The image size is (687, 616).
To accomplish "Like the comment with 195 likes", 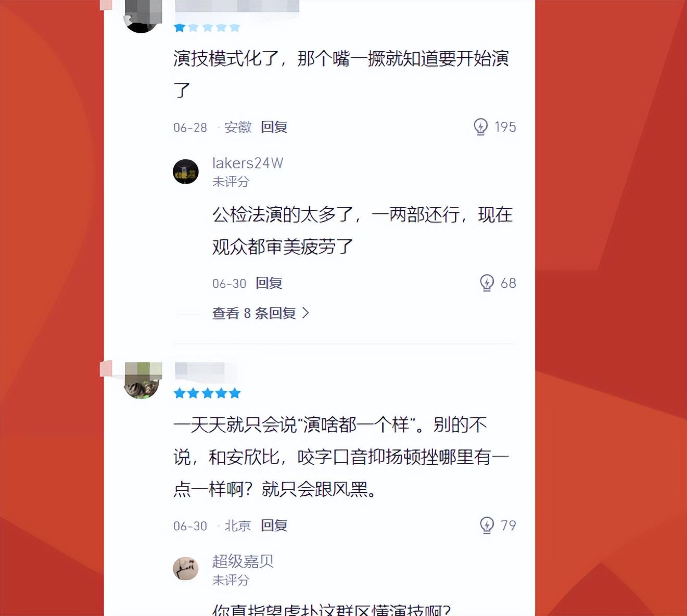I will (480, 126).
